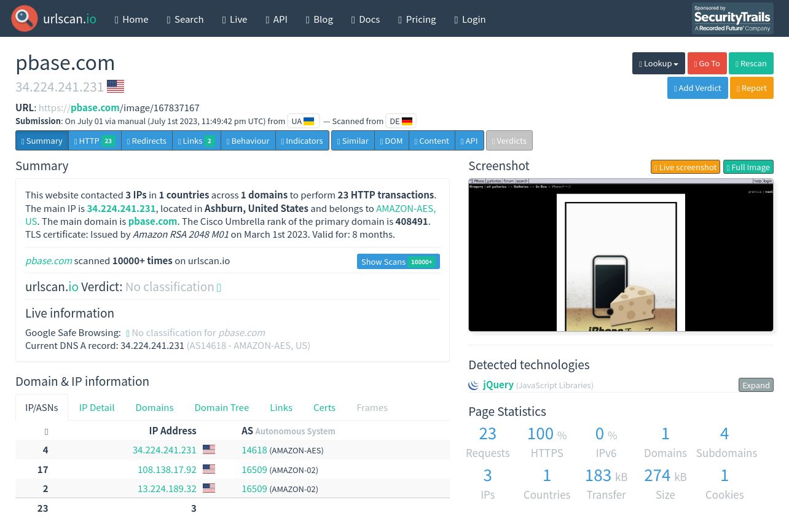The image size is (789, 532).
Task: Click the Rescan button
Action: 751,63
